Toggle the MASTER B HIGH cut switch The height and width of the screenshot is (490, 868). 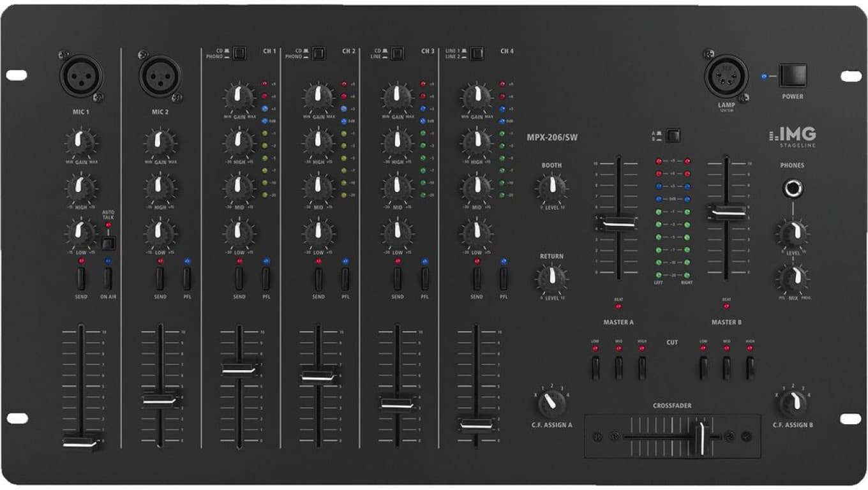pos(750,368)
